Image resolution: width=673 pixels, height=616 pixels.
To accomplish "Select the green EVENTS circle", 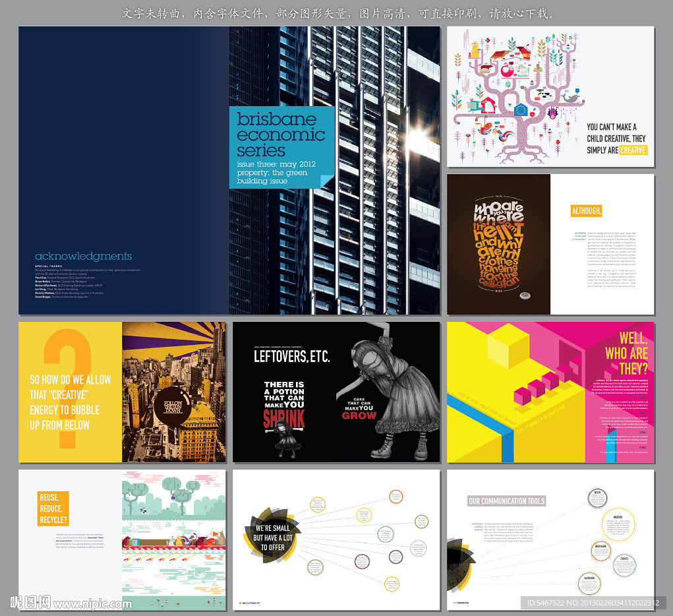I will [x=624, y=565].
